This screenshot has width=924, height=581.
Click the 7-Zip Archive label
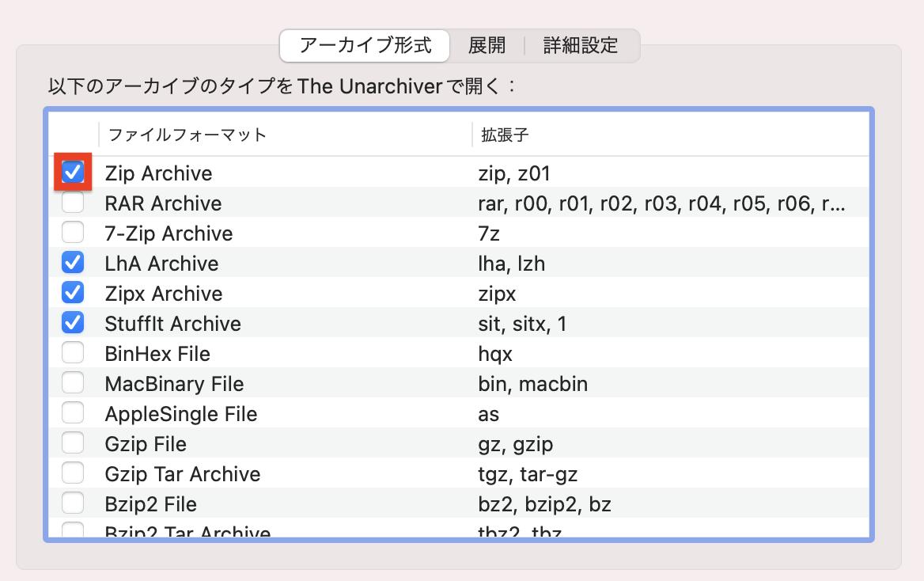coord(169,234)
